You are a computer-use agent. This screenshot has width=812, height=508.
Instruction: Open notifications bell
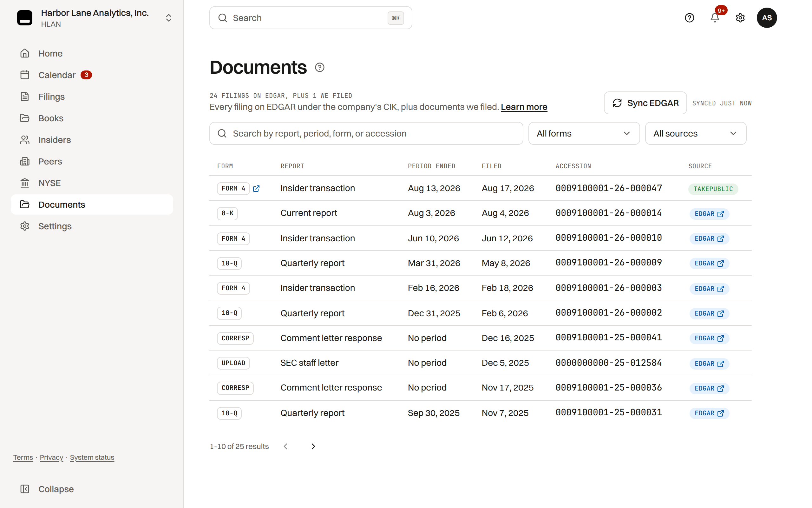point(715,18)
